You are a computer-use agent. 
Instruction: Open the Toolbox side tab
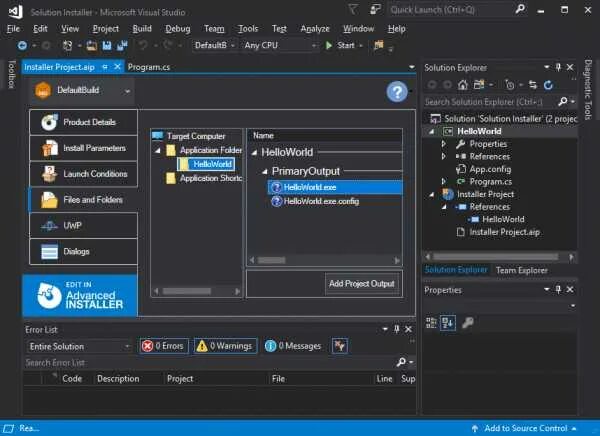pyautogui.click(x=12, y=74)
